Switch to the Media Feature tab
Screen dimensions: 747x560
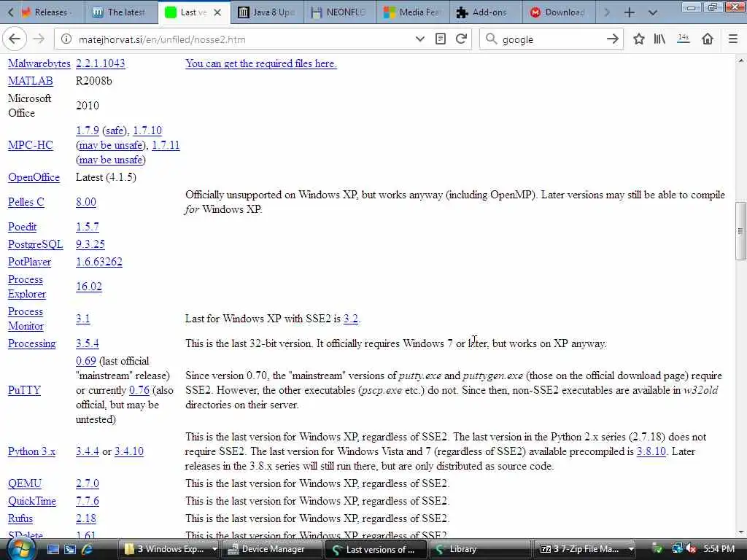coord(413,12)
